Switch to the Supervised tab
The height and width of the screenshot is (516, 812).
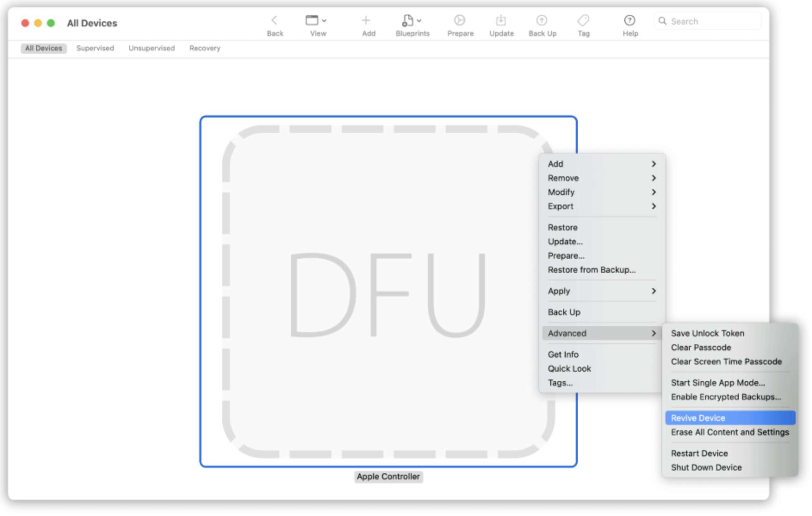(95, 48)
